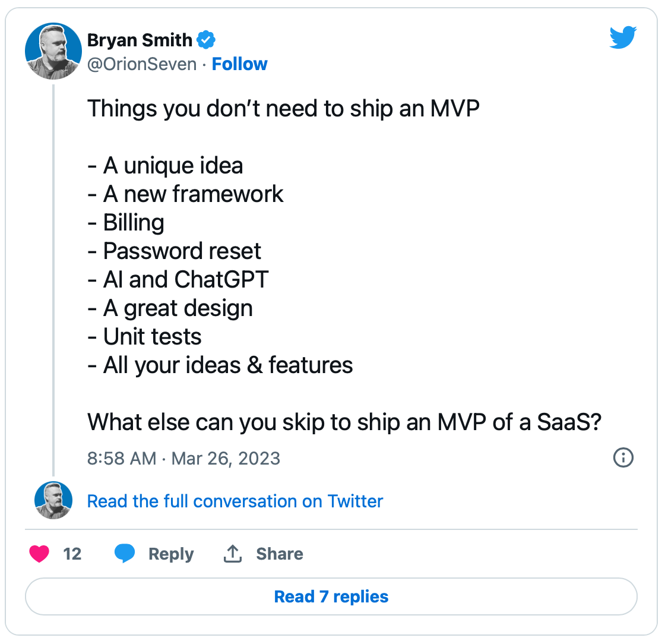Open the tweet info icon
665x644 pixels.
tap(623, 458)
